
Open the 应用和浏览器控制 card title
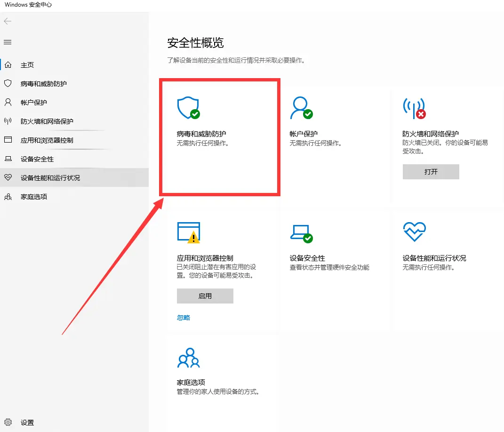click(205, 258)
